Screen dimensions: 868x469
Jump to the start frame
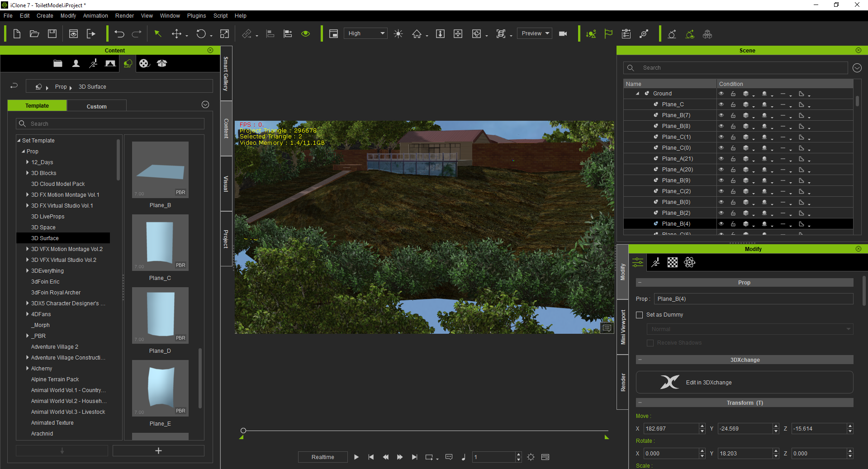371,457
